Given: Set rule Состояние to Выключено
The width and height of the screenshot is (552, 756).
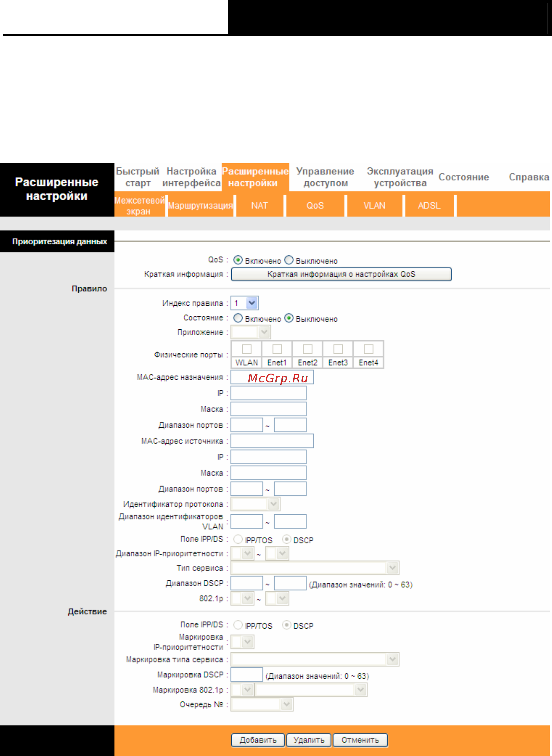Looking at the screenshot, I should [x=289, y=318].
